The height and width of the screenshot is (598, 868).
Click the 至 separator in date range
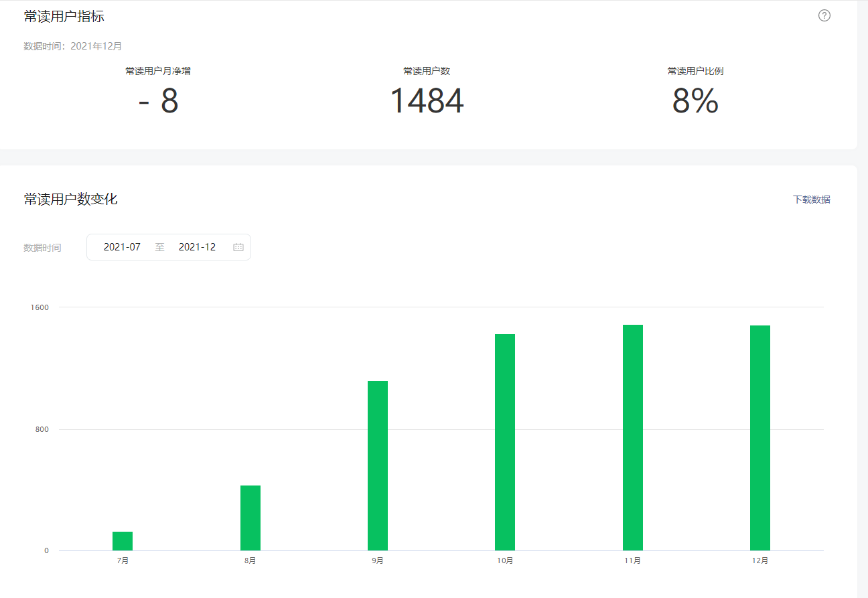tap(159, 247)
